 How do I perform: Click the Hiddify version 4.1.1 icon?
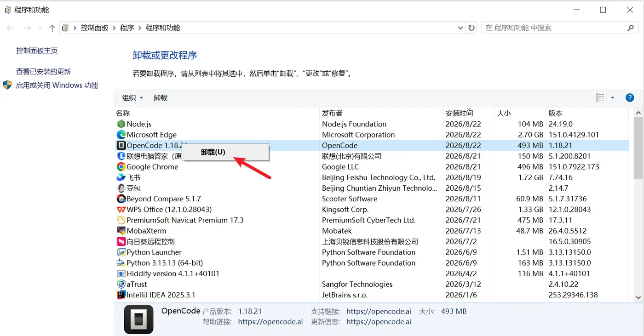tap(121, 273)
